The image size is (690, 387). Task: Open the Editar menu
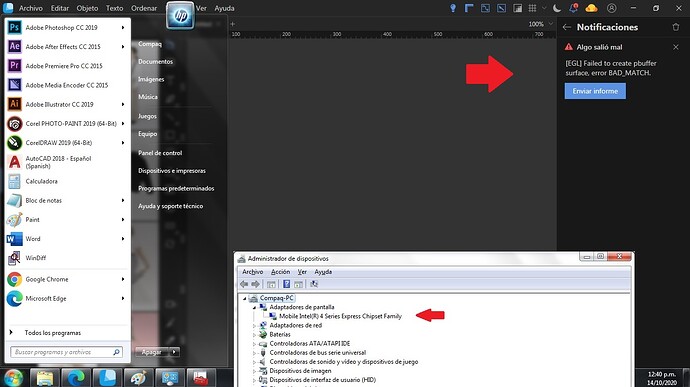point(60,8)
